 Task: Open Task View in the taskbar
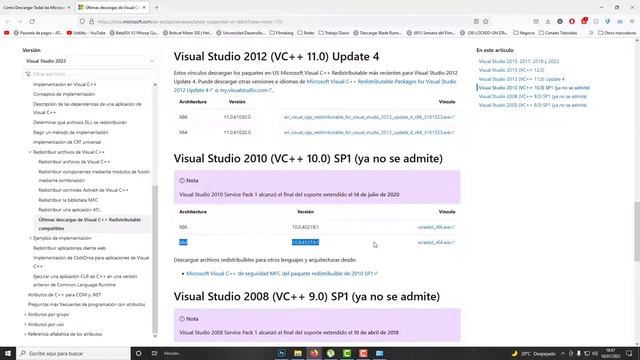(154, 353)
